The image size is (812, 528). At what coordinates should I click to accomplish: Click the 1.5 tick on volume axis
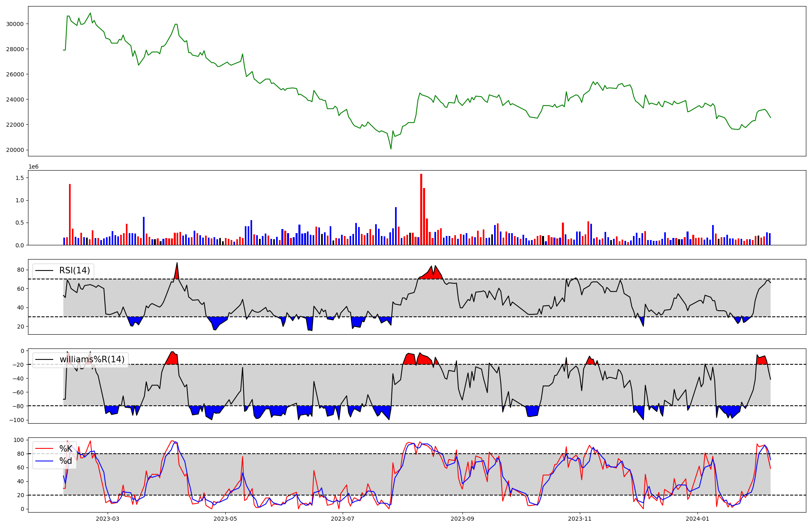point(19,178)
